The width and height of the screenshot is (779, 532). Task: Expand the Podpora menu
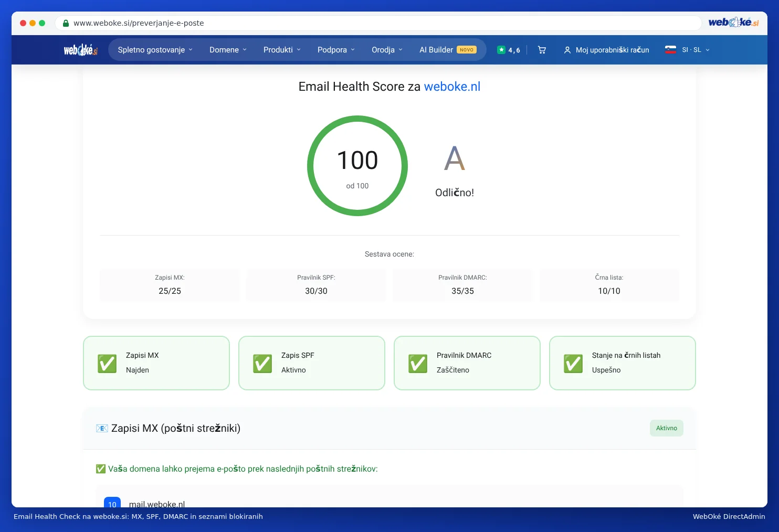(336, 50)
